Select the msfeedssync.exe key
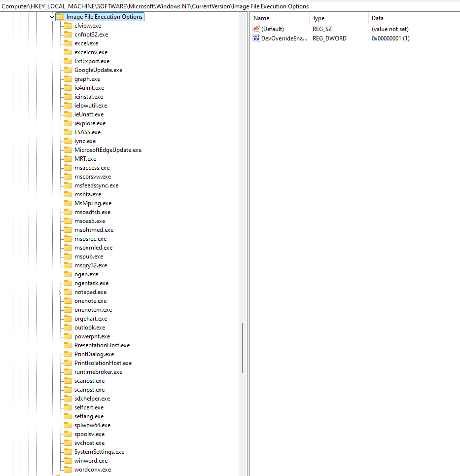 [x=96, y=185]
